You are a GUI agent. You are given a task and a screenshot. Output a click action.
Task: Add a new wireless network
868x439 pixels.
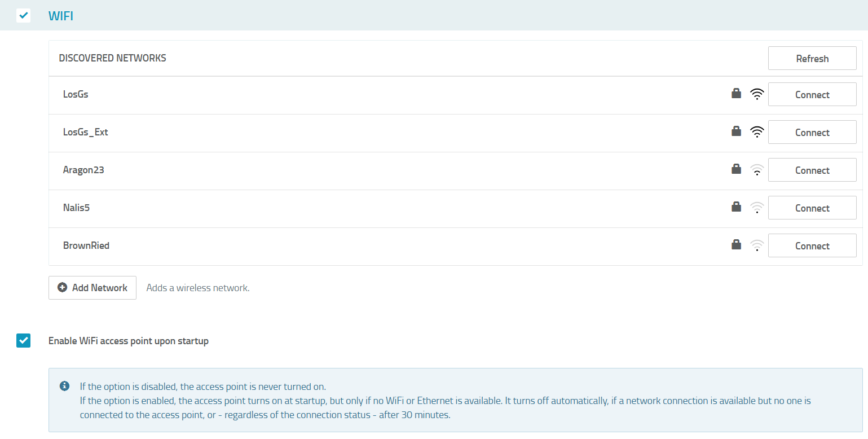[x=92, y=287]
